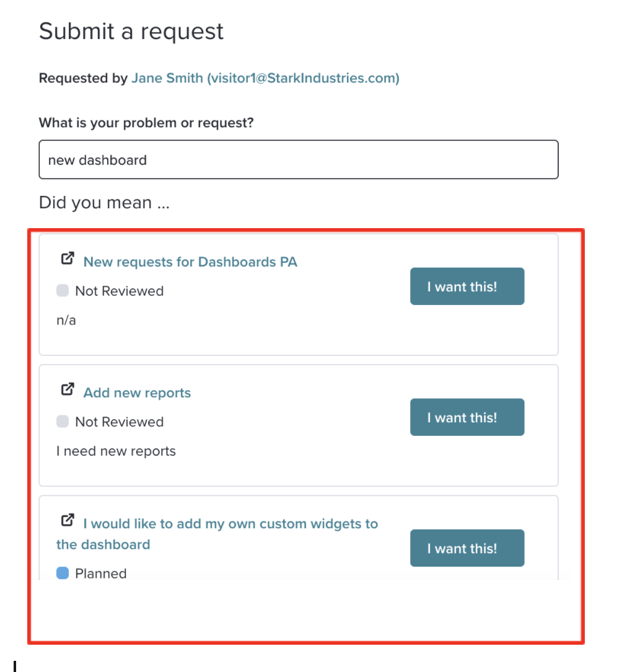The image size is (622, 672).
Task: Click the blue Planned status swatch
Action: pyautogui.click(x=63, y=573)
